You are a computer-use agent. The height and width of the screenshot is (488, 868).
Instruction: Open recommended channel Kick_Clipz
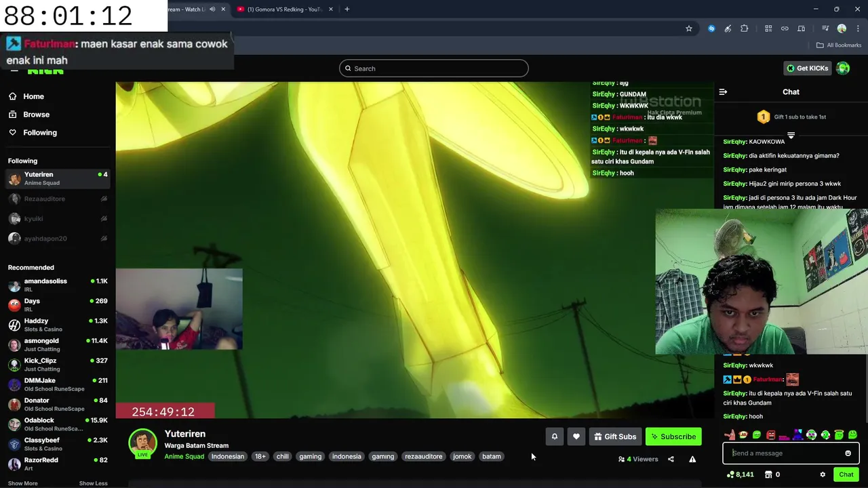pyautogui.click(x=57, y=365)
